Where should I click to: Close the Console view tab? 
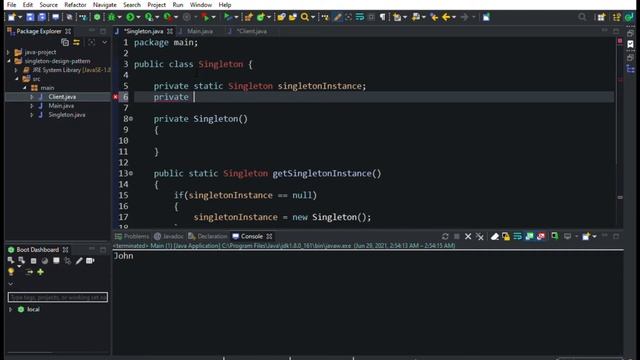[x=269, y=236]
